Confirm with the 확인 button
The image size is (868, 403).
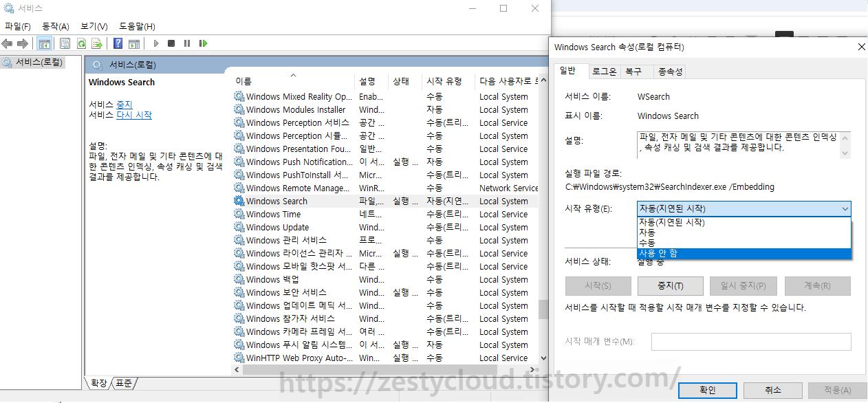pyautogui.click(x=708, y=390)
